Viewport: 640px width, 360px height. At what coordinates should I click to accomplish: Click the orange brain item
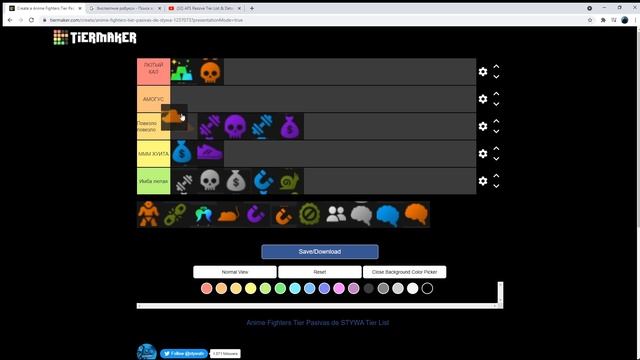pyautogui.click(x=416, y=214)
